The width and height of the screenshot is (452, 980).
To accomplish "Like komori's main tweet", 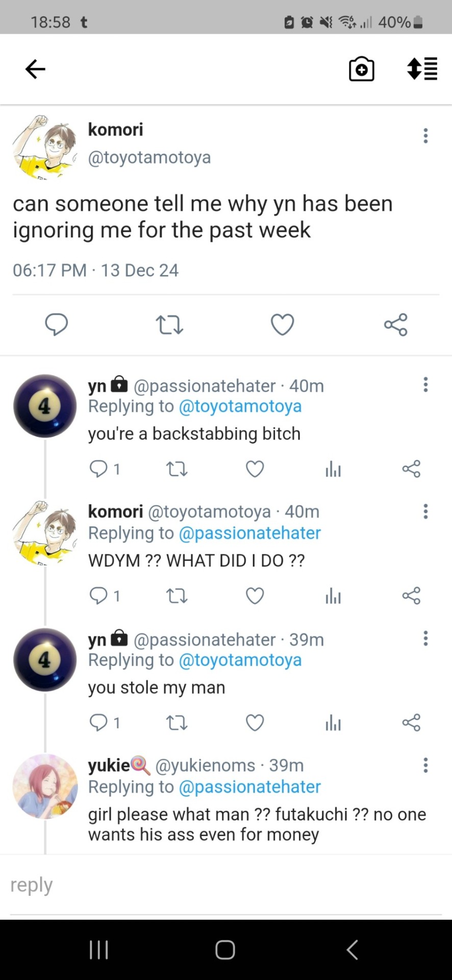I will coord(282,325).
